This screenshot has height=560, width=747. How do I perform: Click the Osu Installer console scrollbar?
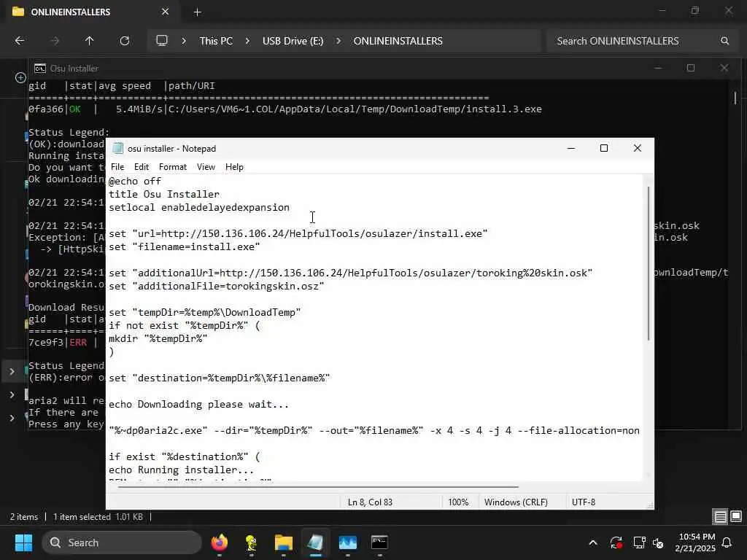tap(735, 98)
